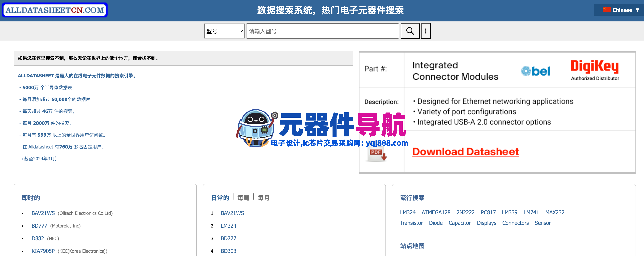Click the 站点地图 sitemap heading link
This screenshot has width=644, height=256.
pos(412,246)
